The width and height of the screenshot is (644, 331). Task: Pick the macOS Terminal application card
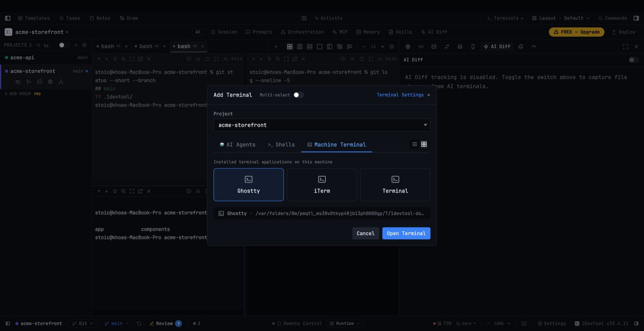pyautogui.click(x=395, y=185)
